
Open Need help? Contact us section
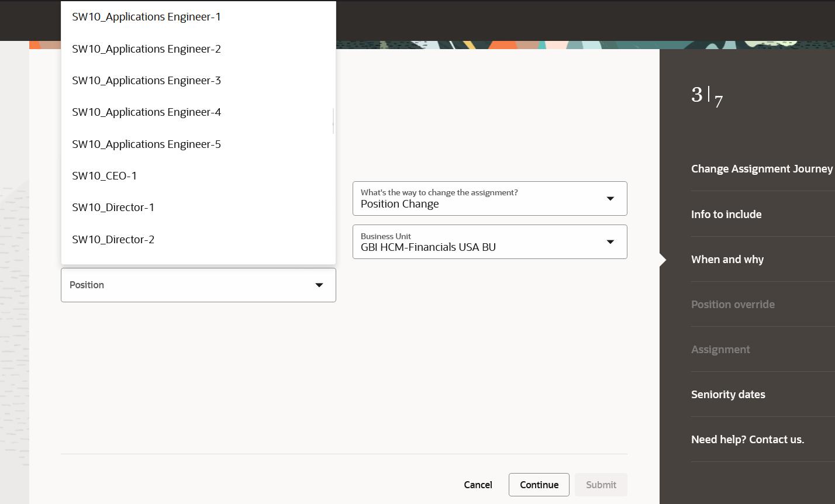[x=747, y=440]
